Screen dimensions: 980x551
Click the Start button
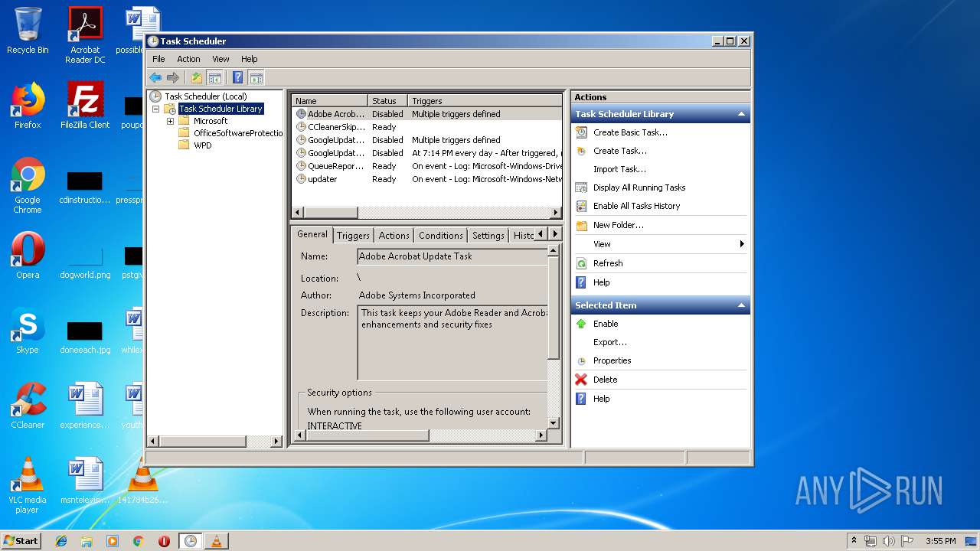point(21,541)
